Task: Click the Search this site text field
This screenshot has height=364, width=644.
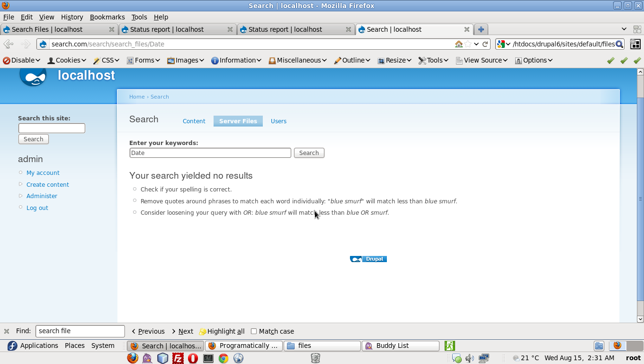Action: (52, 128)
